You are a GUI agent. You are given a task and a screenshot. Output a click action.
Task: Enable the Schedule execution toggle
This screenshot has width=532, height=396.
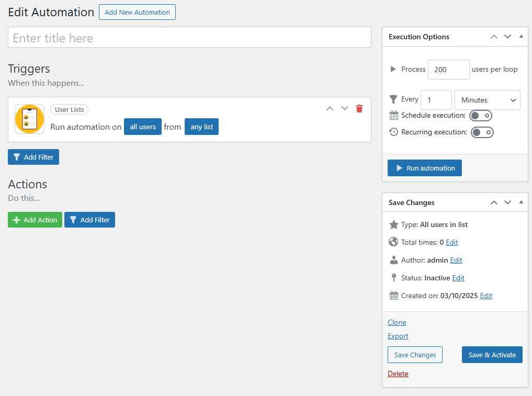point(481,116)
